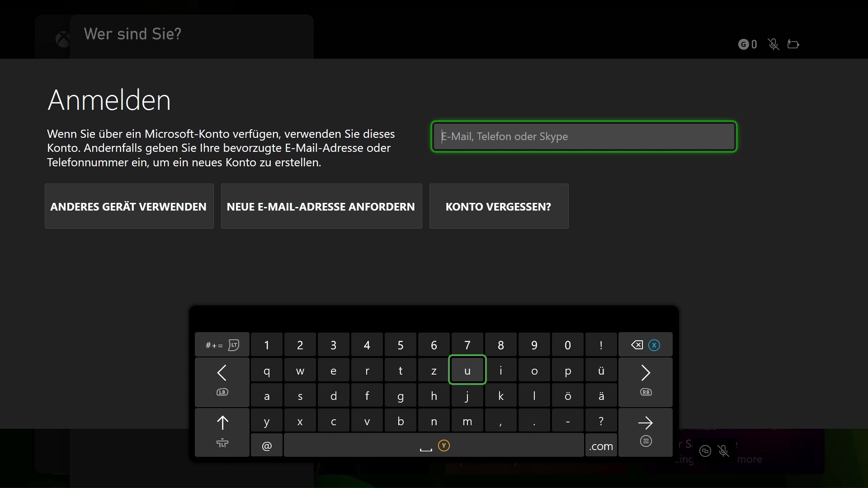Tap the b key

tap(401, 421)
